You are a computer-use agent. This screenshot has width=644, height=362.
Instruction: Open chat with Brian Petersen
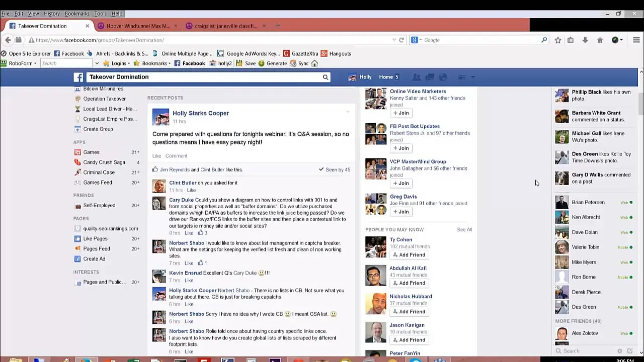(x=594, y=203)
